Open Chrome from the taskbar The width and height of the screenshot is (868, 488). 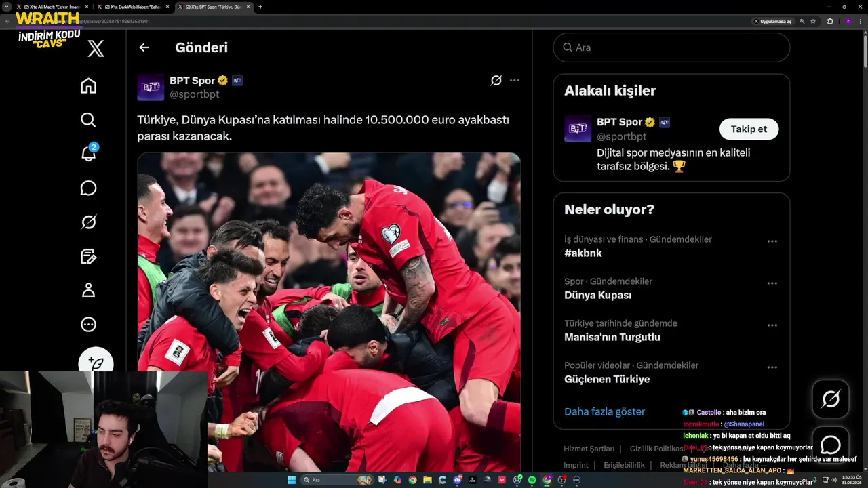tap(412, 480)
